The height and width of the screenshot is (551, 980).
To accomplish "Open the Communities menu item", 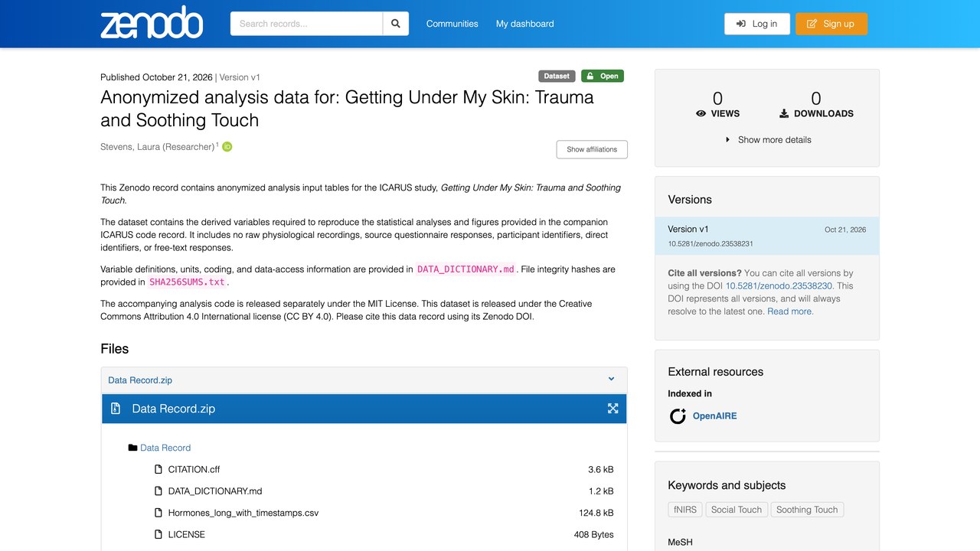I will tap(452, 24).
